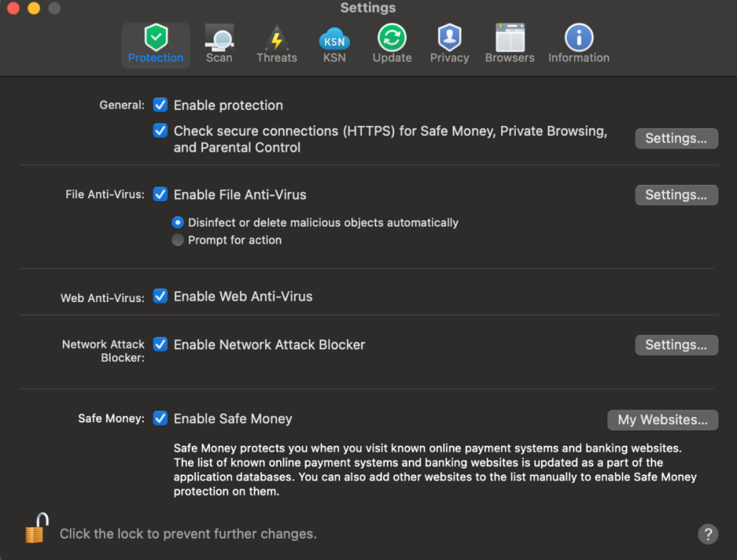Click the Threats lightning bolt icon

[x=276, y=43]
